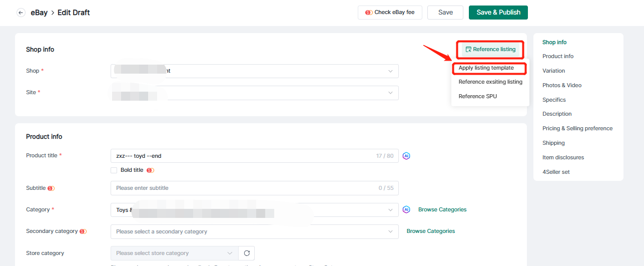
Task: Click the paid-feature icon next to Bold title
Action: (150, 170)
